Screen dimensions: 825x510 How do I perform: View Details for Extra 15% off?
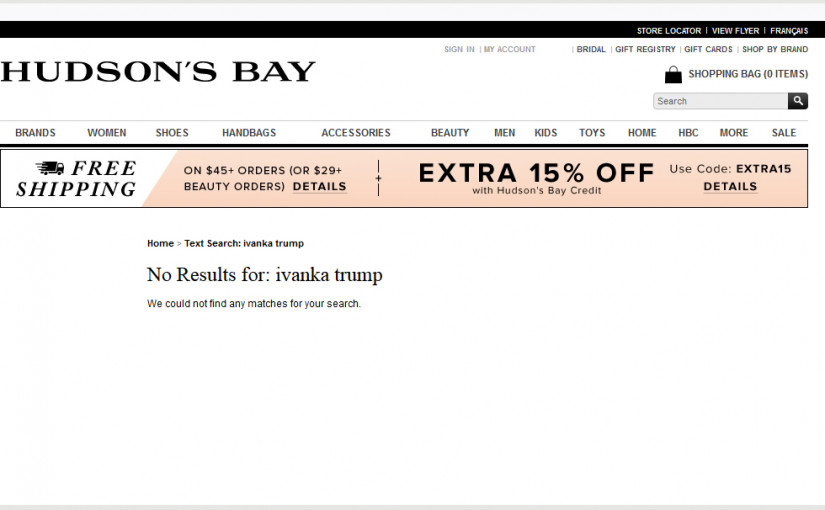click(x=730, y=187)
